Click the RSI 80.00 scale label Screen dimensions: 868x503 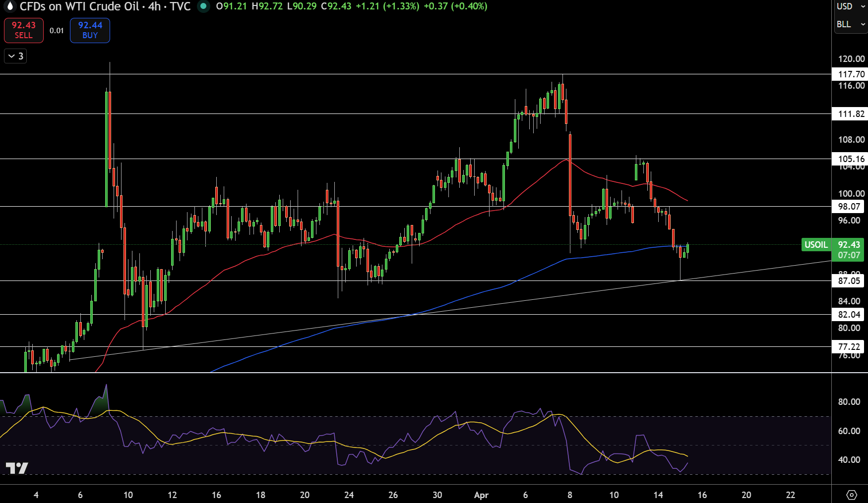tap(849, 402)
